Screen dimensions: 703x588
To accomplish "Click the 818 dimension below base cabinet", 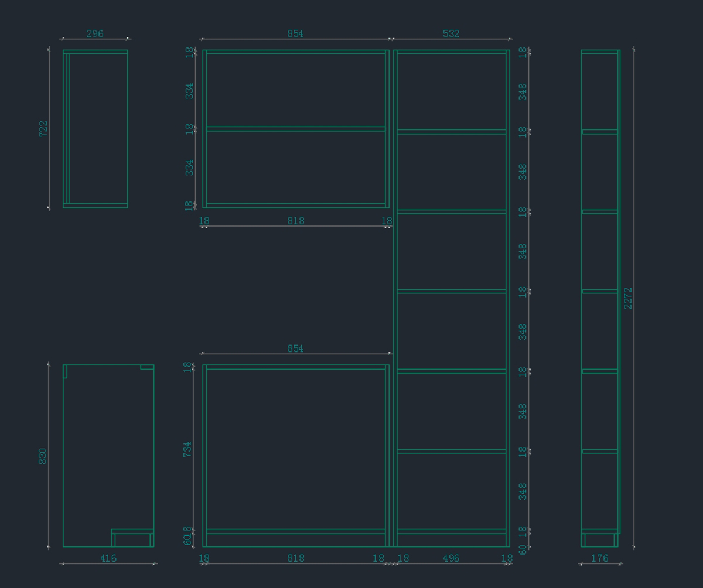I will pos(296,558).
